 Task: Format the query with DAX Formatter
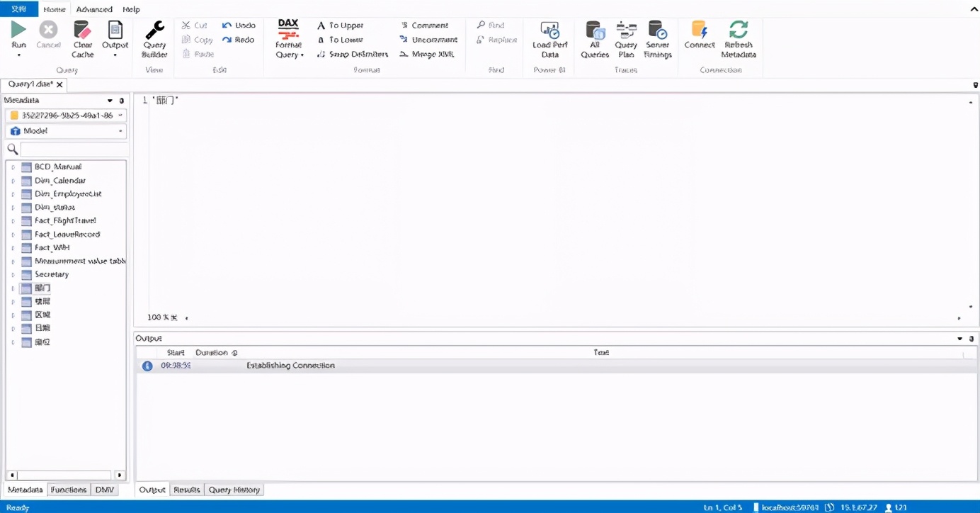(289, 38)
